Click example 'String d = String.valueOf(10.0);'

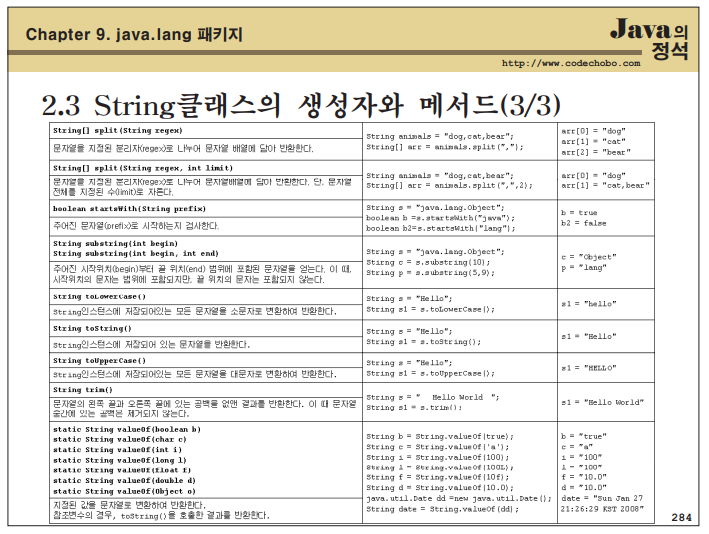coord(440,487)
